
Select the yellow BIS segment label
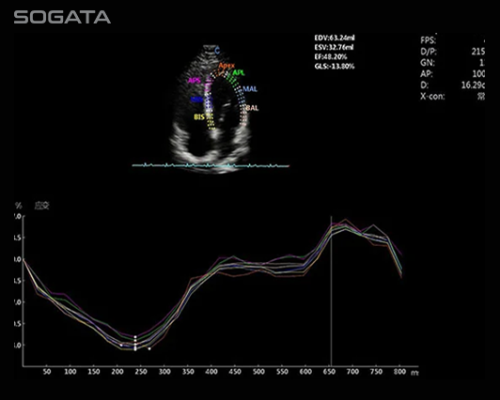(199, 117)
